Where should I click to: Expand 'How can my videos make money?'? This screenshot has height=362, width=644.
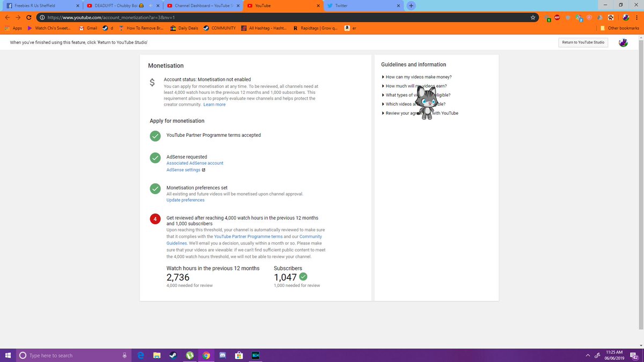(416, 77)
